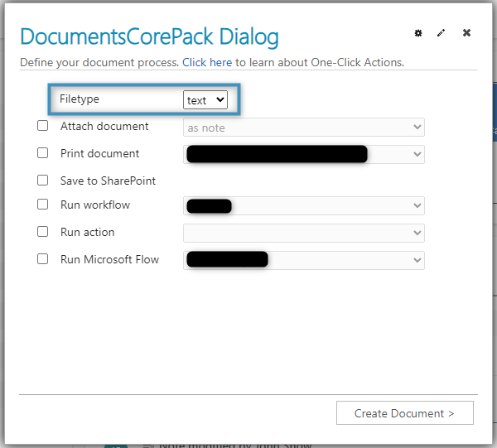Viewport: 497px width, 448px height.
Task: Open the Run action dropdown
Action: (304, 234)
